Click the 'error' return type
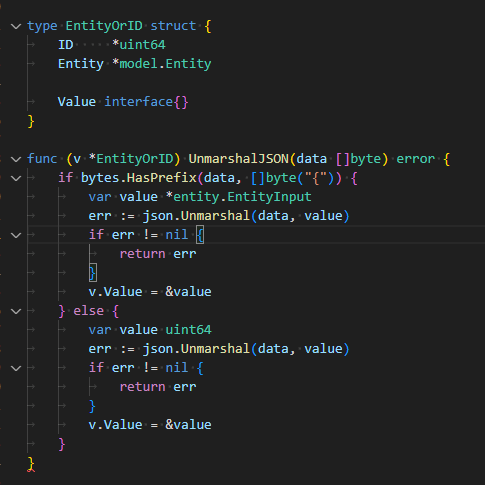485x485 pixels. coord(416,159)
